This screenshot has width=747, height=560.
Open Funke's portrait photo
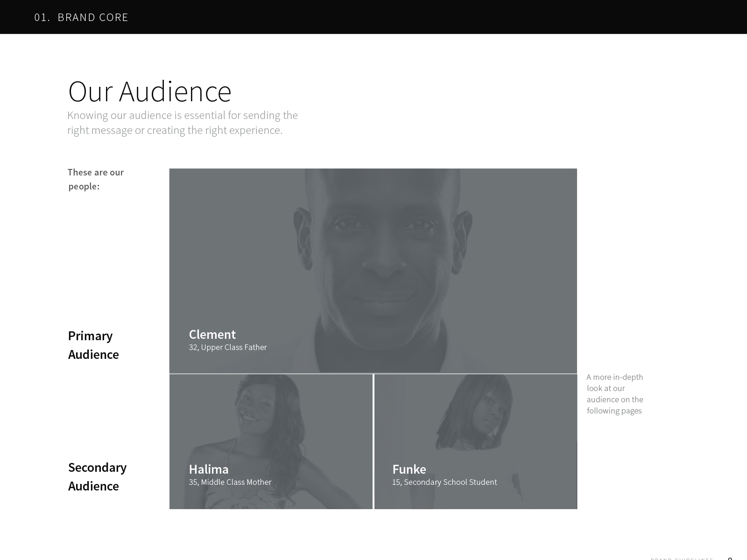click(x=476, y=420)
